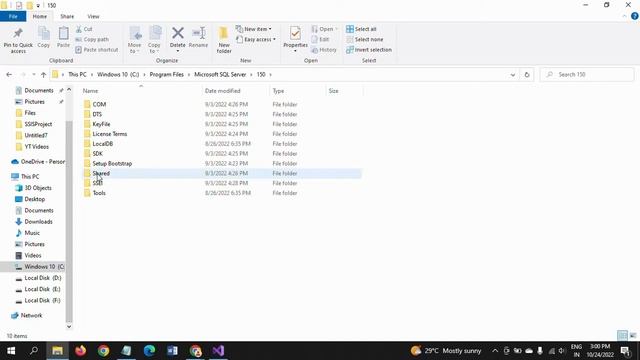Open Windows Start menu
Screen dimensions: 640x360
point(11,351)
